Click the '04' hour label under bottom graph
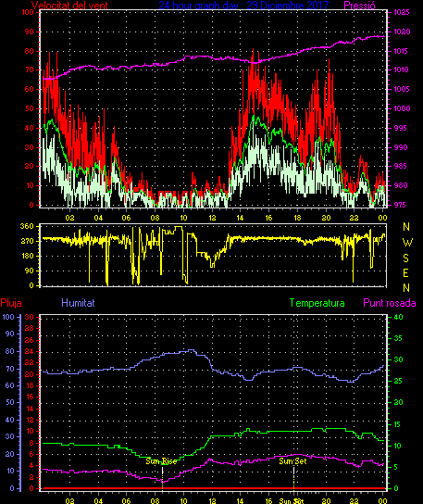Image resolution: width=423 pixels, height=504 pixels. (98, 501)
